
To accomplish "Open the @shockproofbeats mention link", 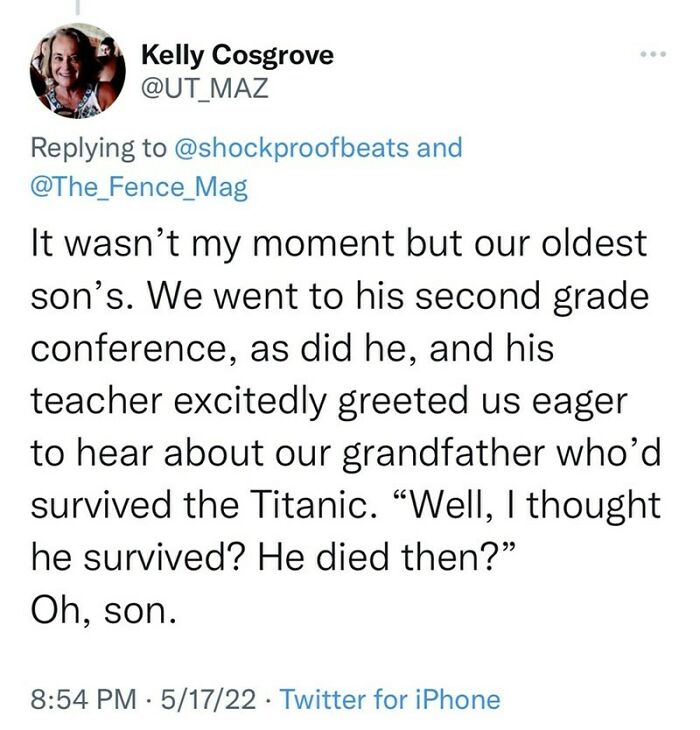I will click(290, 149).
